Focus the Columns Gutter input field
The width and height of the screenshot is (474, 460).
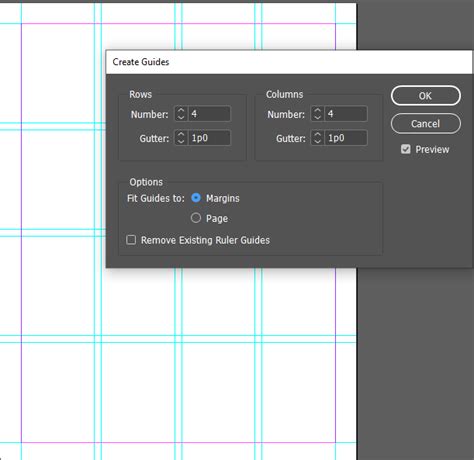(346, 138)
